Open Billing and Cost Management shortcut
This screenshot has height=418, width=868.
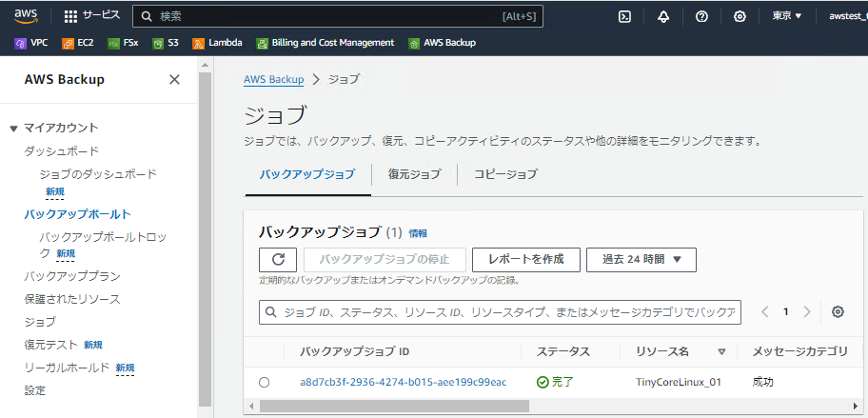point(325,43)
